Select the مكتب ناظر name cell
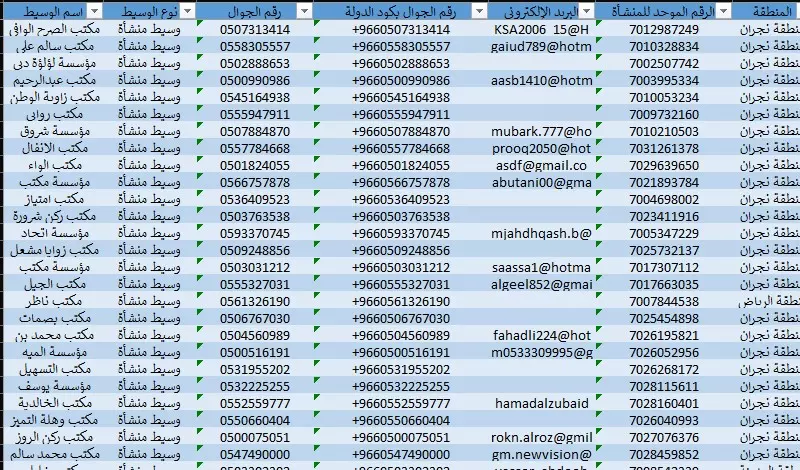Screen dimensions: 800x470 [53, 301]
